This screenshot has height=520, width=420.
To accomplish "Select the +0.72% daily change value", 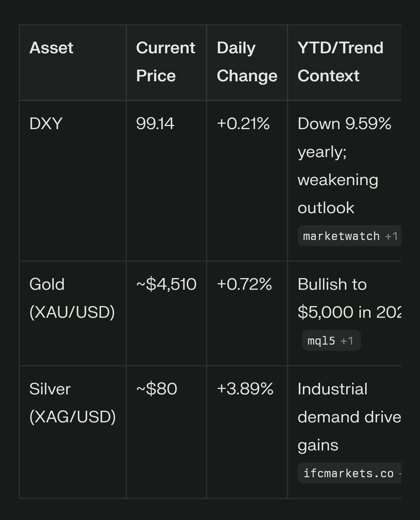I will (x=244, y=284).
